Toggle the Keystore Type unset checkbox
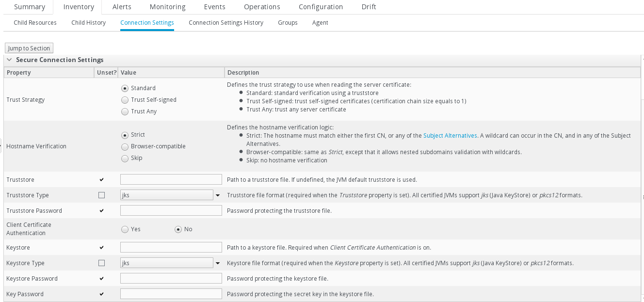 (x=101, y=263)
